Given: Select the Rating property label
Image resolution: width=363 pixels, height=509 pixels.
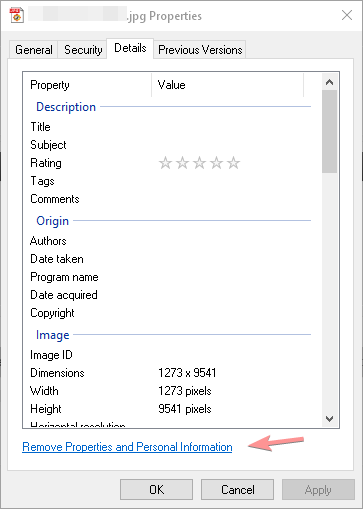Looking at the screenshot, I should (x=46, y=163).
